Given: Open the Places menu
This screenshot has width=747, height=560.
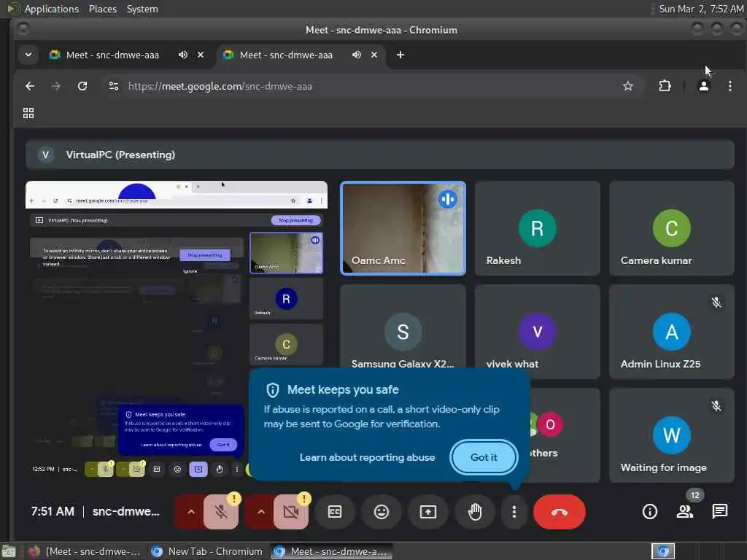Looking at the screenshot, I should (x=102, y=9).
